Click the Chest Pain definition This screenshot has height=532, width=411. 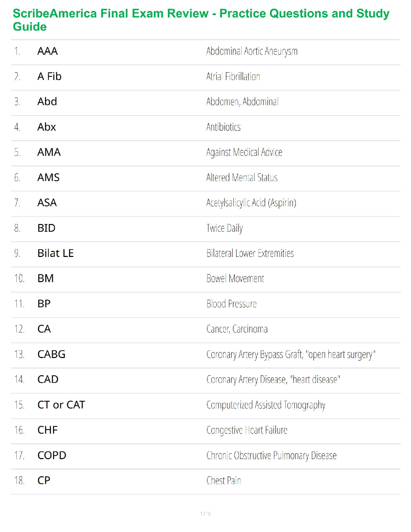[224, 481]
